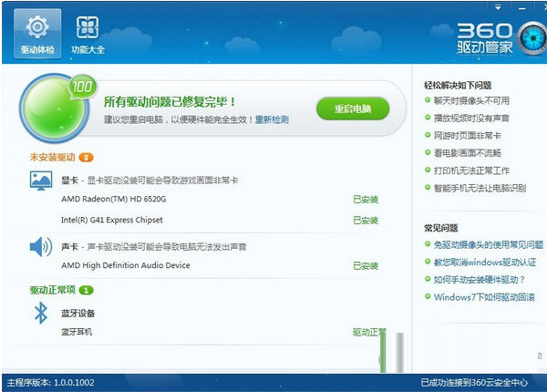This screenshot has width=547, height=392.
Task: Click 已安装 status for AMD Radeon HD 6520G
Action: (x=366, y=200)
